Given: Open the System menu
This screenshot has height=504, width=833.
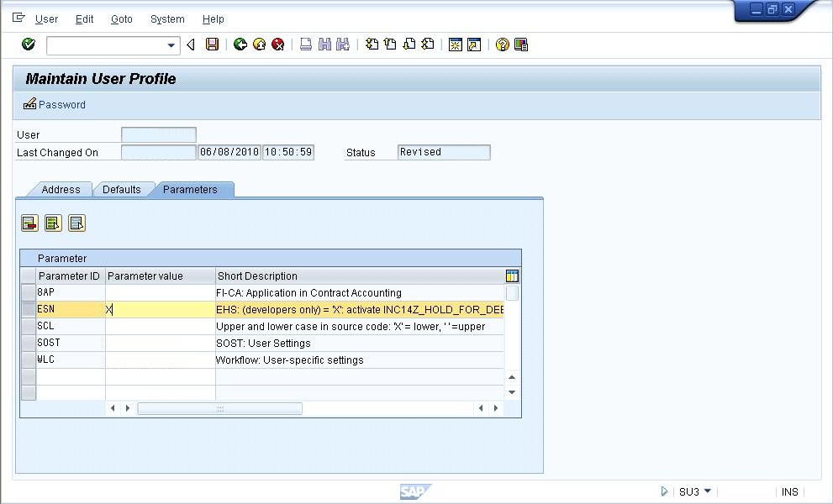Looking at the screenshot, I should tap(166, 18).
